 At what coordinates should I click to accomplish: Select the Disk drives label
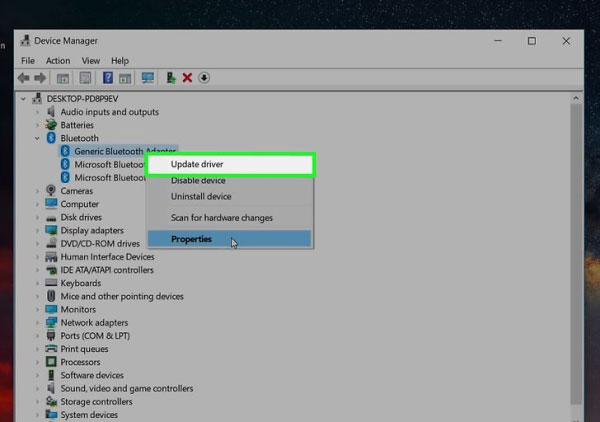click(x=81, y=217)
